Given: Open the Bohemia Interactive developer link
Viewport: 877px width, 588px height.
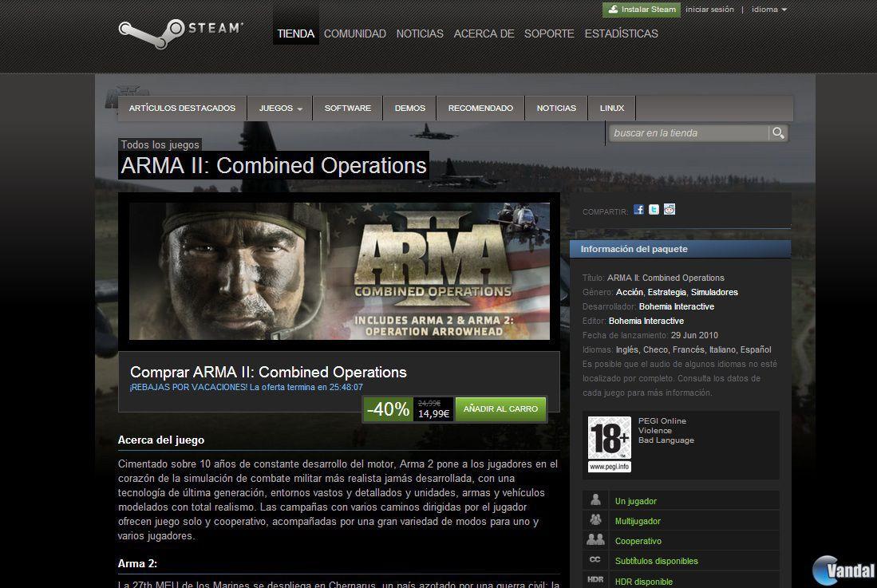Looking at the screenshot, I should [677, 307].
